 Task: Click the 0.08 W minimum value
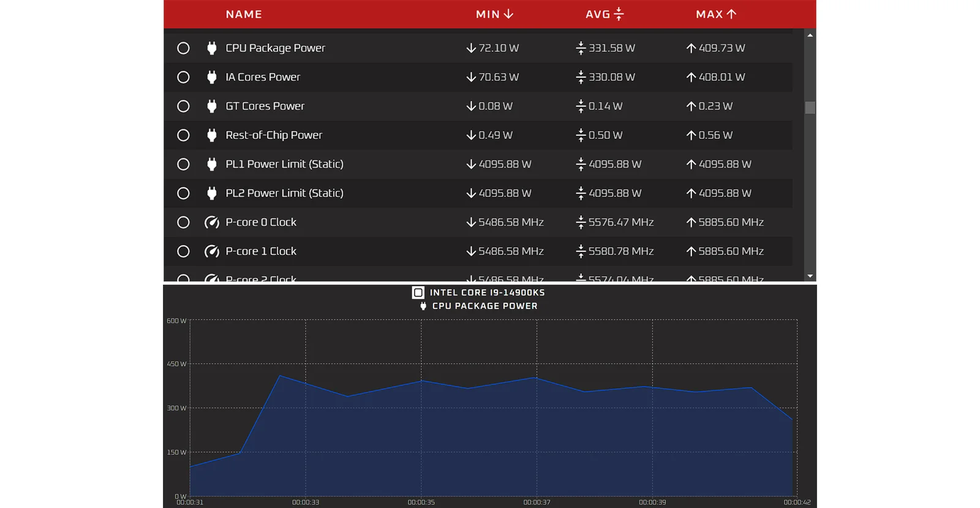(x=496, y=106)
